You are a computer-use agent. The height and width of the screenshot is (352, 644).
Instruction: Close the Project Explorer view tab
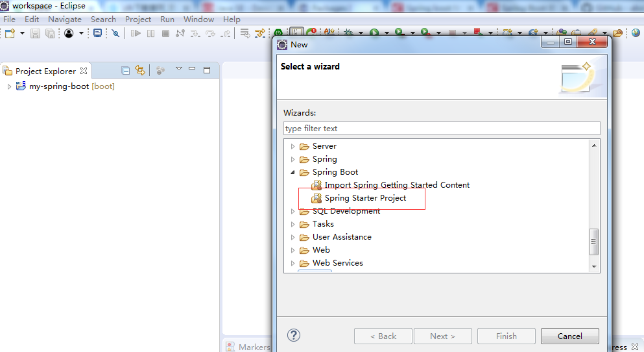(84, 71)
